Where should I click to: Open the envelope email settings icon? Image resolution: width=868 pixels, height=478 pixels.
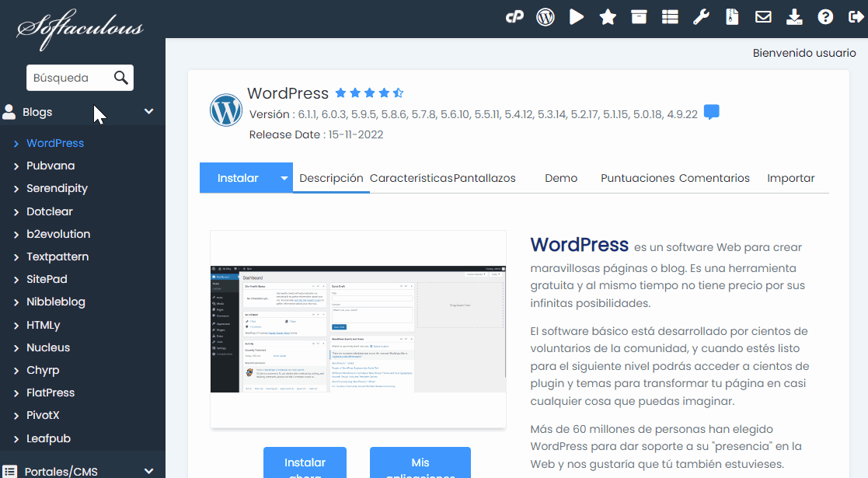(763, 17)
